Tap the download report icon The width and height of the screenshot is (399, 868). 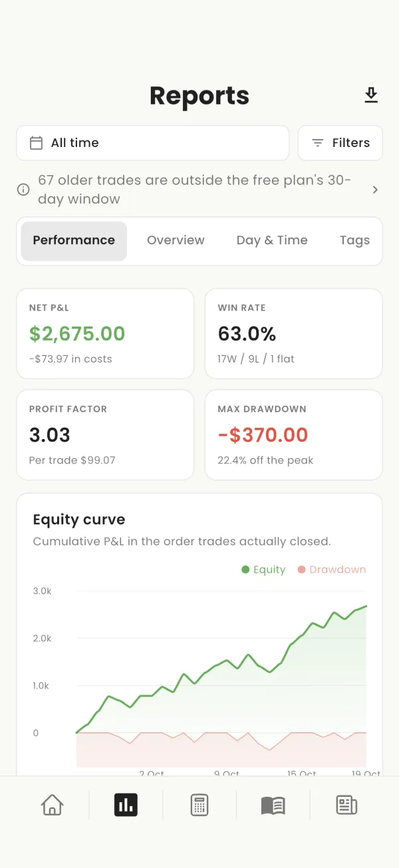coord(371,96)
